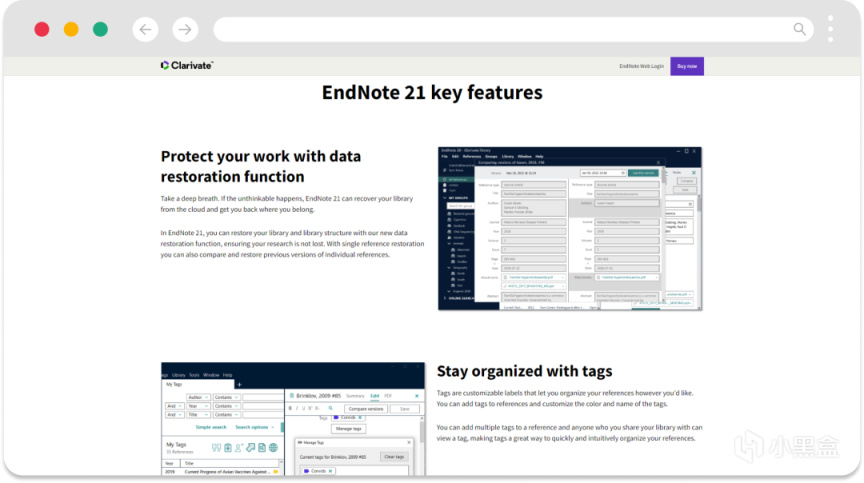The width and height of the screenshot is (864, 483).
Task: Click the globe web icon under My Tags
Action: tap(273, 448)
